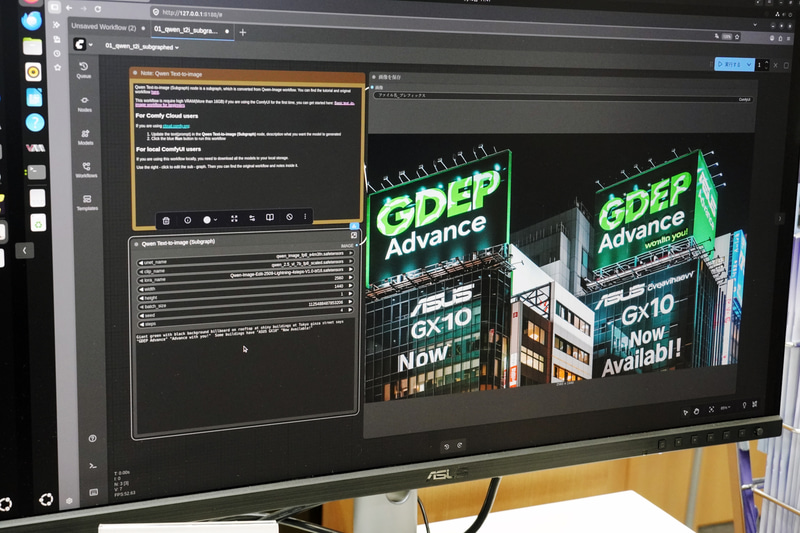Click the browser reload button
800x533 pixels.
(x=97, y=9)
